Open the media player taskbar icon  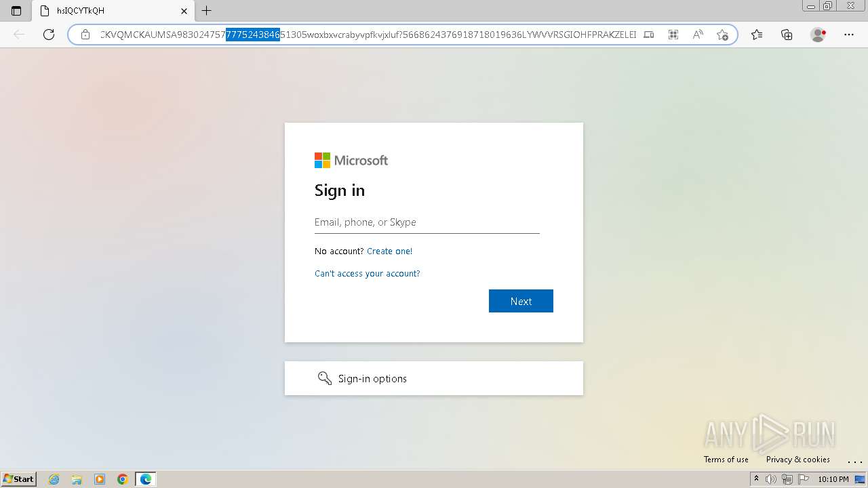(x=100, y=479)
